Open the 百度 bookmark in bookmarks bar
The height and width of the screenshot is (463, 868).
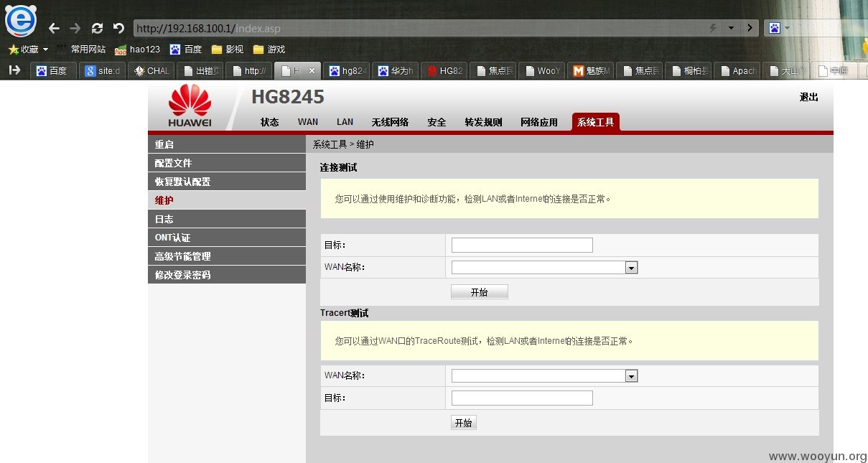(186, 50)
